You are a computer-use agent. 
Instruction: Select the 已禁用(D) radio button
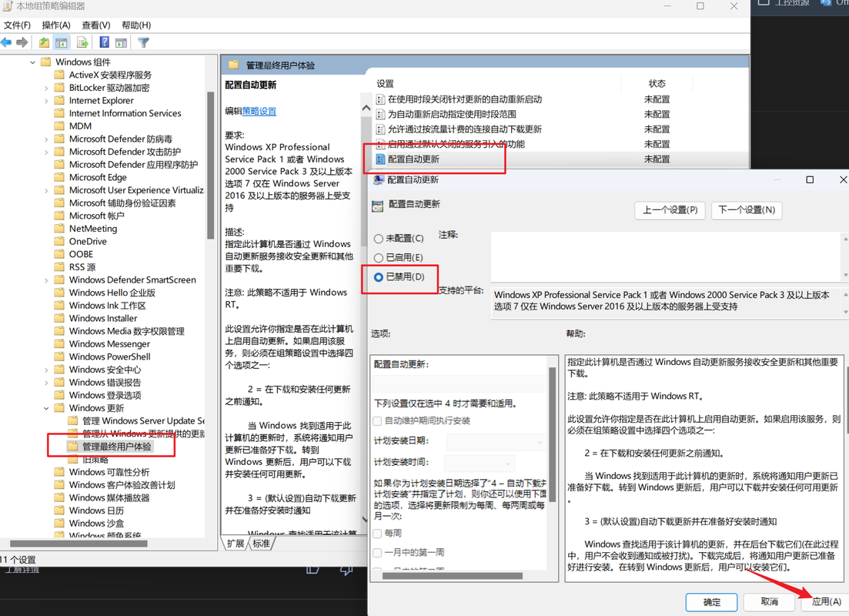pos(379,277)
